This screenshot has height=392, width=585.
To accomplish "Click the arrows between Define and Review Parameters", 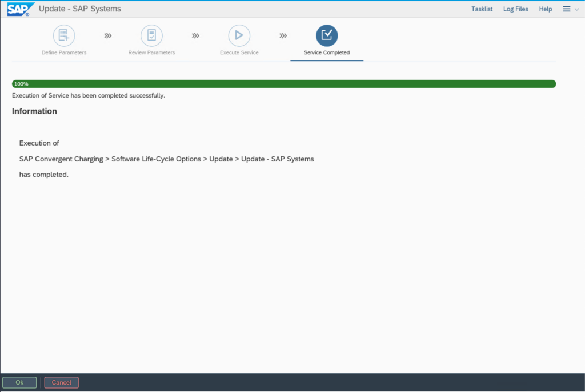I will [108, 36].
